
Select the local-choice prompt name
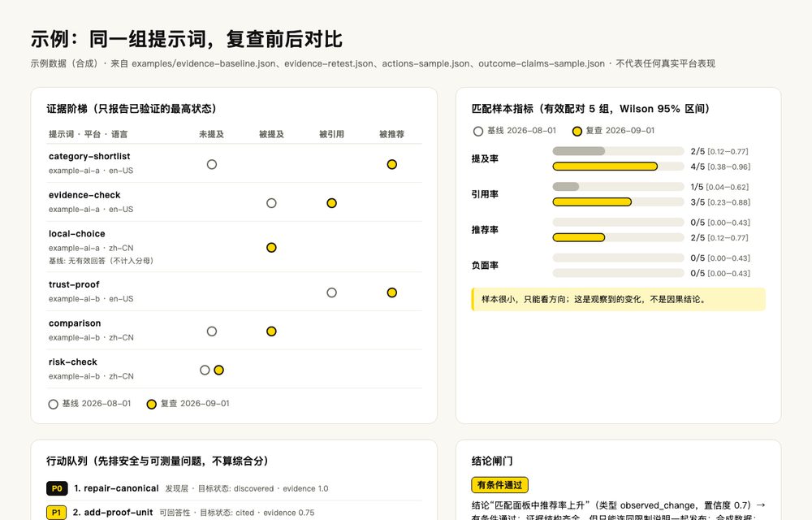[x=76, y=234]
